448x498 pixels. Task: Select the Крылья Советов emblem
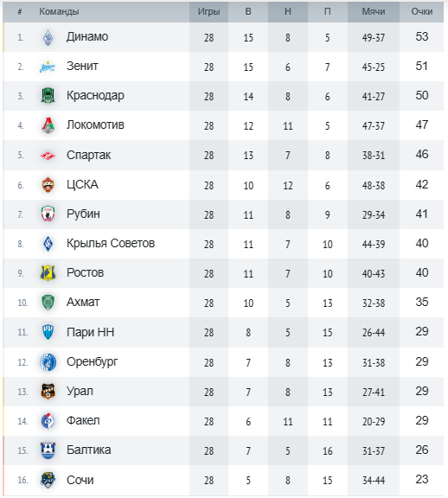point(48,244)
